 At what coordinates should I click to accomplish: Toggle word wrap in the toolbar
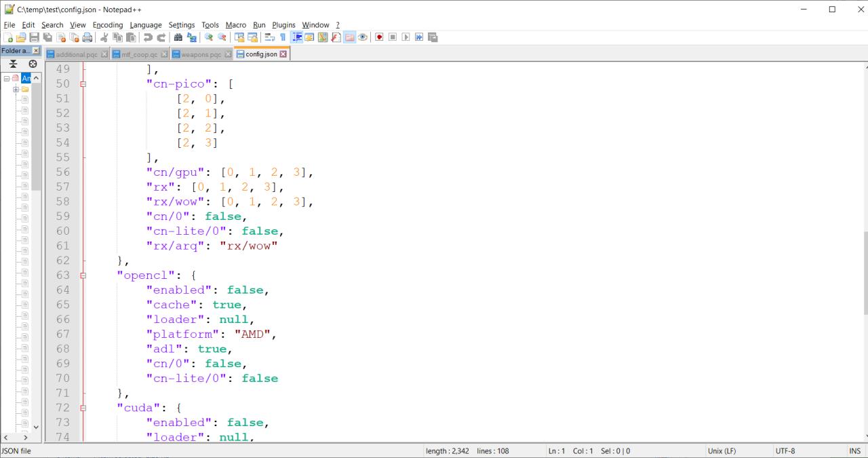269,37
